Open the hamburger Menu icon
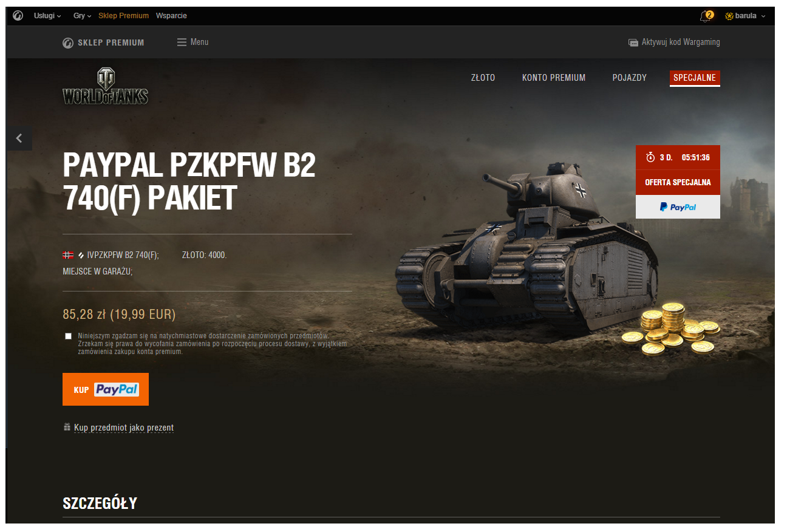The width and height of the screenshot is (787, 532). 182,42
